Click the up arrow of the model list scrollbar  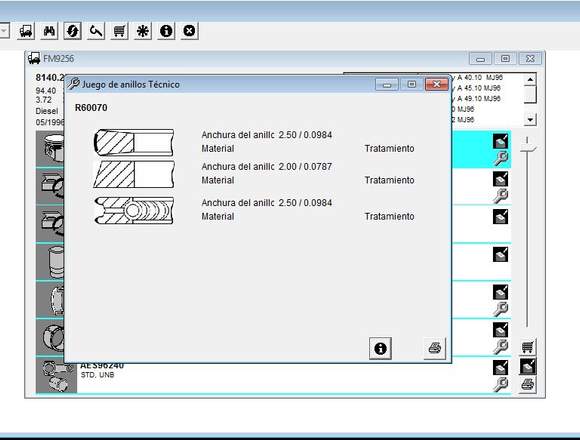(x=530, y=79)
